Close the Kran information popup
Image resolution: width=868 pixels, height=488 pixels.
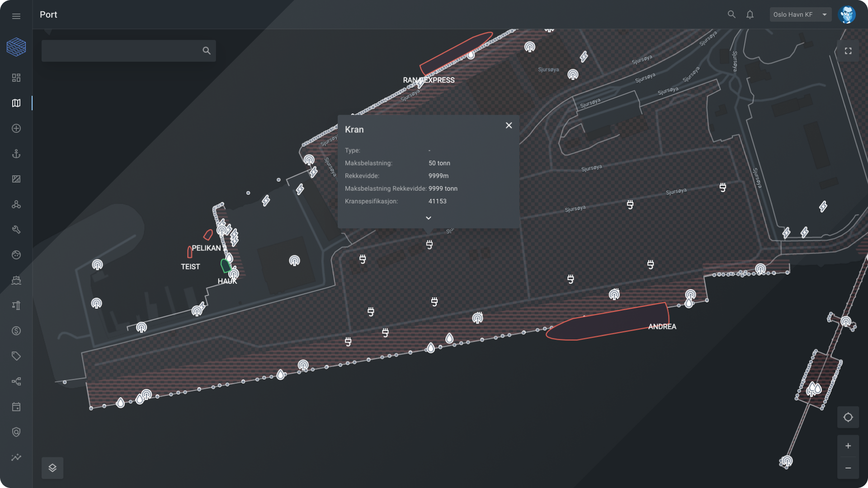(509, 125)
